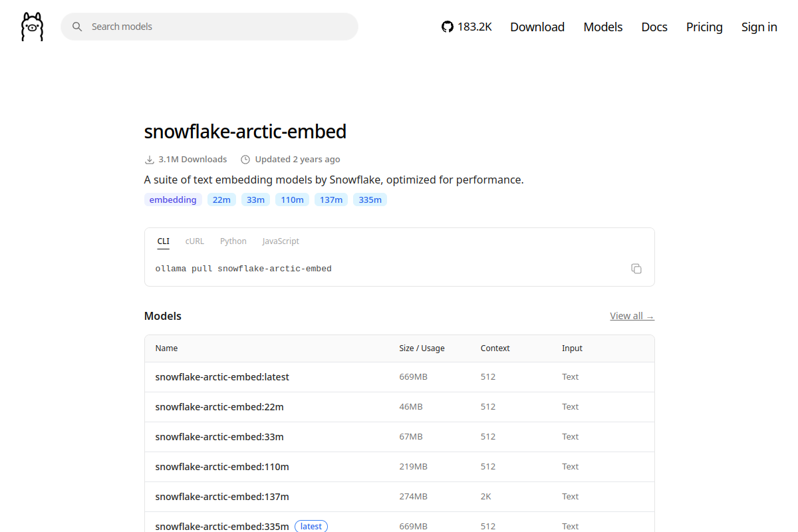This screenshot has width=798, height=532.
Task: Focus the Search models field
Action: [209, 27]
